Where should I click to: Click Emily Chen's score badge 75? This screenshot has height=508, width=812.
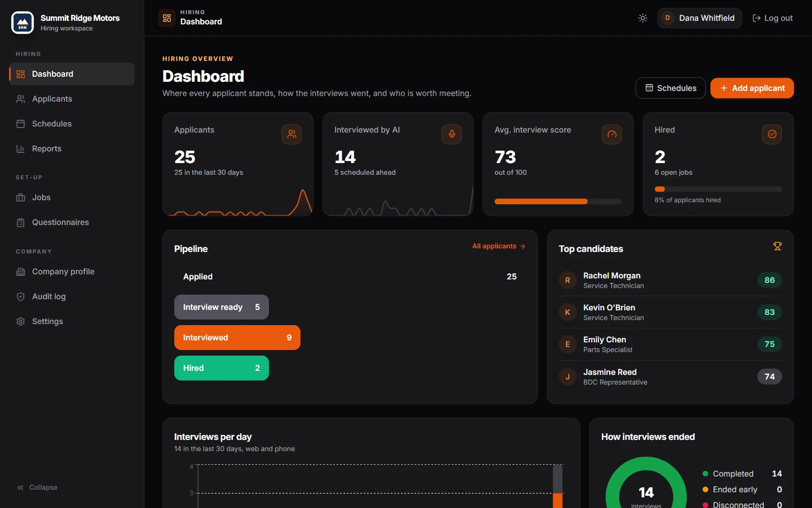[x=769, y=344]
